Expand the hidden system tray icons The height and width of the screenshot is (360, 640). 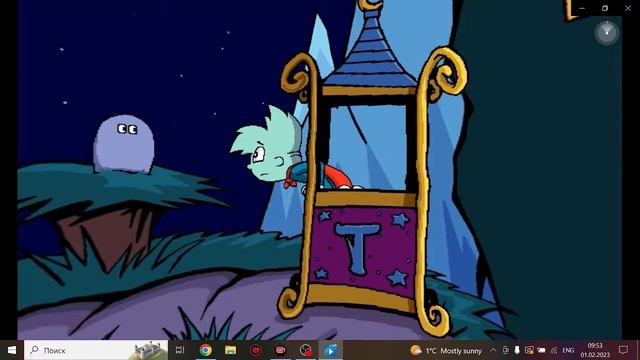[493, 350]
